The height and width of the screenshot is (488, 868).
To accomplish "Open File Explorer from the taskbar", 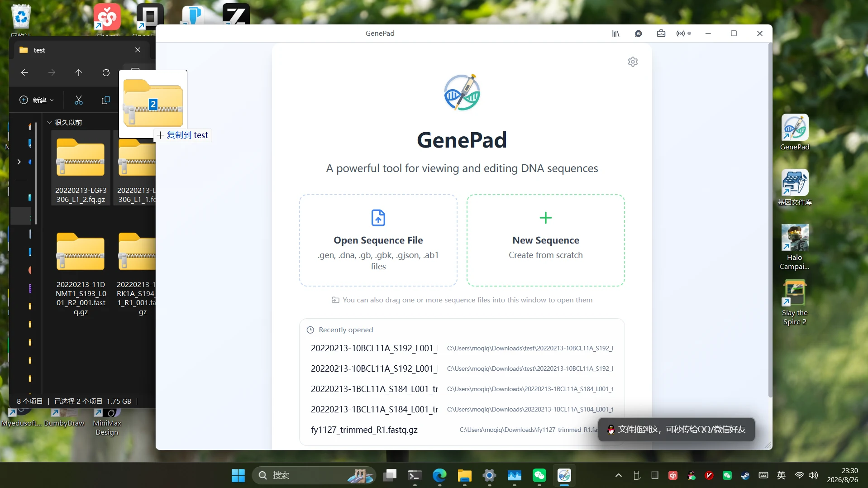I will coord(464,475).
